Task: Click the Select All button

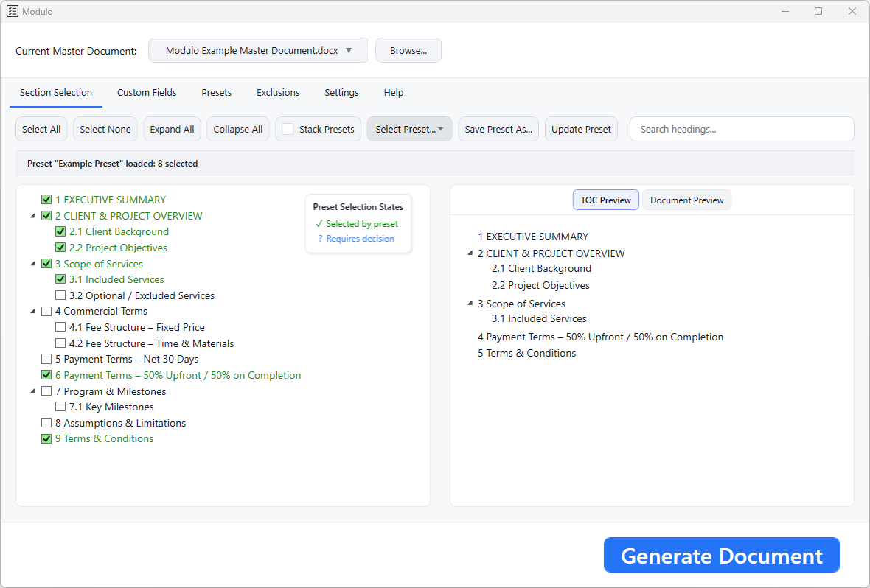Action: click(41, 129)
